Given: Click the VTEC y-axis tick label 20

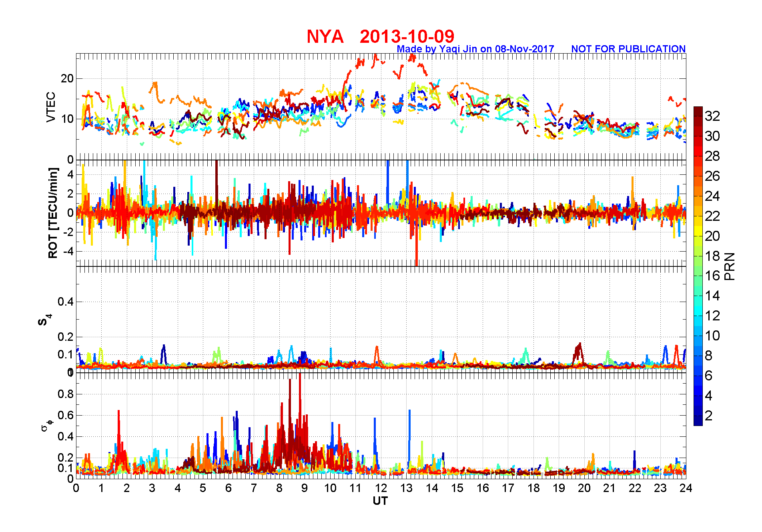Looking at the screenshot, I should click(x=67, y=78).
